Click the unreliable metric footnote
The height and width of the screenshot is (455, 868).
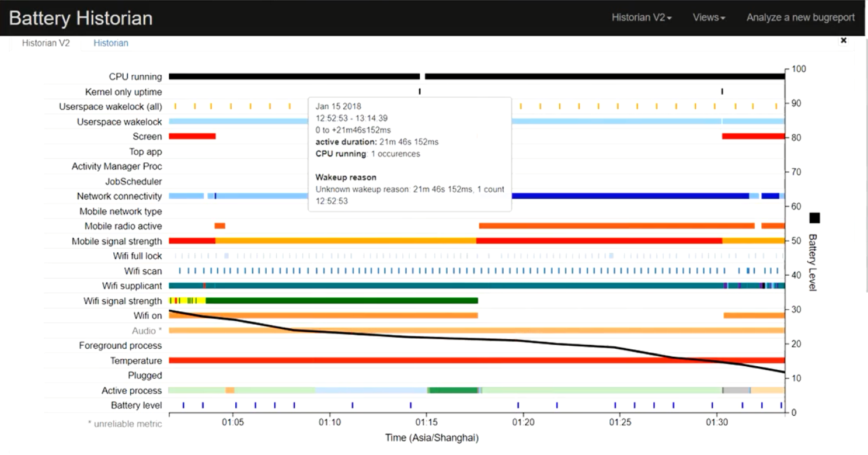125,423
